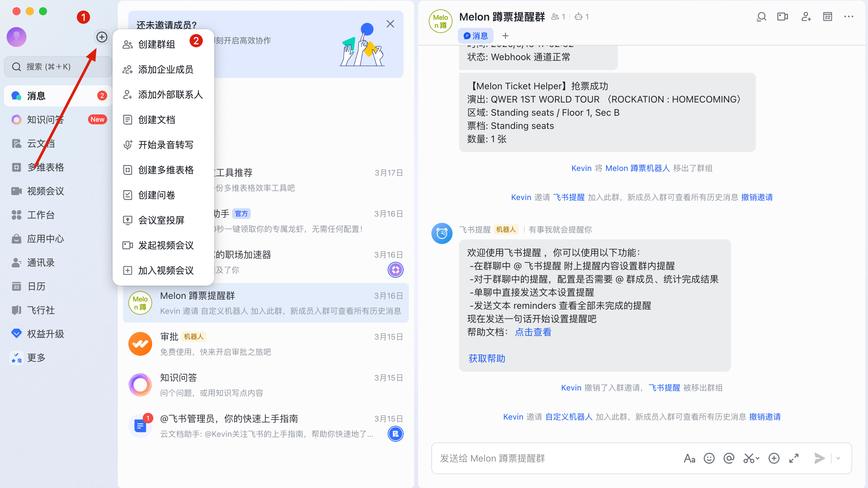868x488 pixels.
Task: Select 添加企业成员 from the menu
Action: [x=163, y=70]
